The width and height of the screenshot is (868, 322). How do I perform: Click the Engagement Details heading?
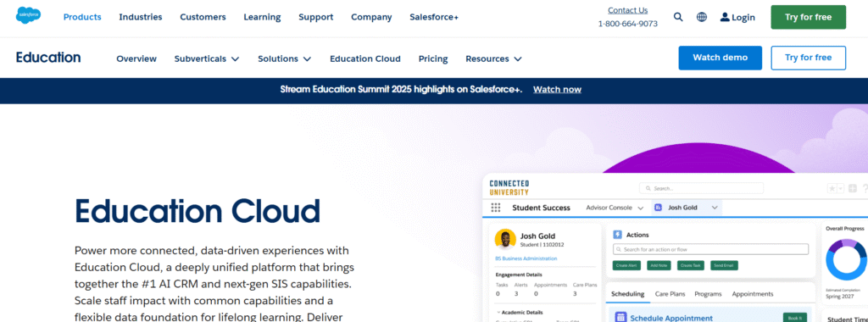click(x=519, y=275)
